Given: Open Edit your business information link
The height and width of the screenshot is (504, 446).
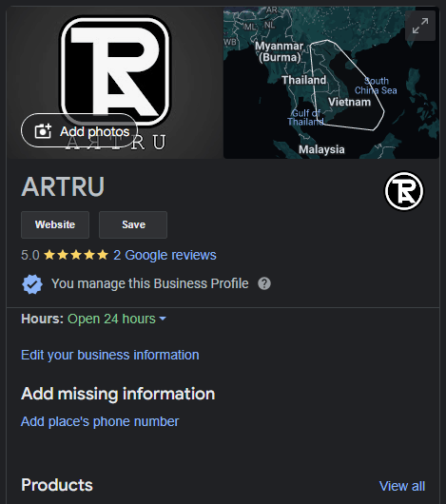Looking at the screenshot, I should [110, 356].
